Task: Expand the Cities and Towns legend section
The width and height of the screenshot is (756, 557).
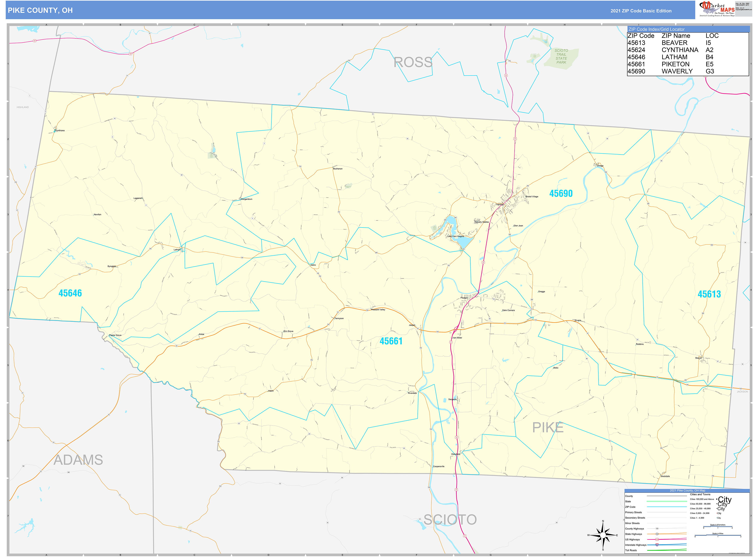Action: (x=700, y=494)
